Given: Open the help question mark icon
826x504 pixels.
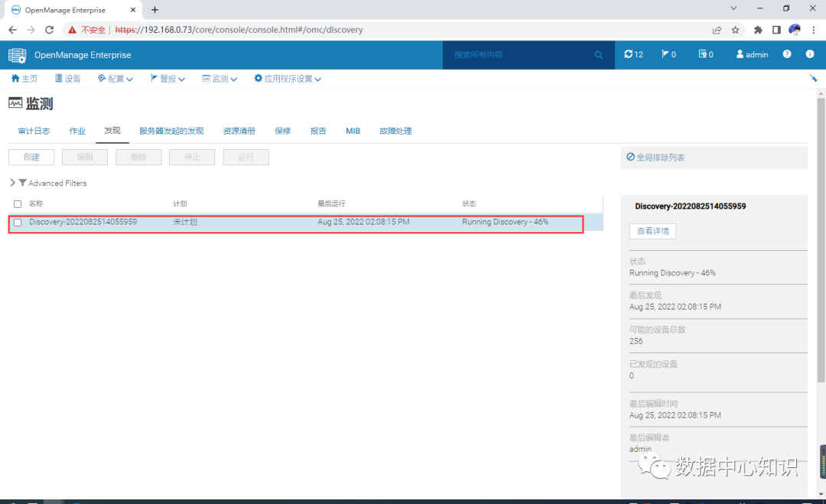Looking at the screenshot, I should pos(786,54).
